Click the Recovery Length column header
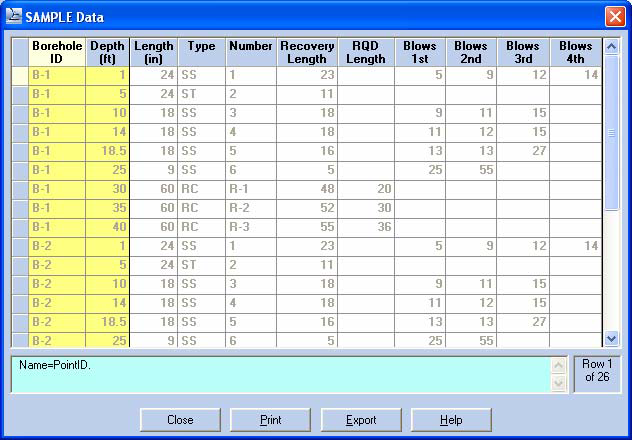Screen dimensions: 632x440 [x=307, y=52]
